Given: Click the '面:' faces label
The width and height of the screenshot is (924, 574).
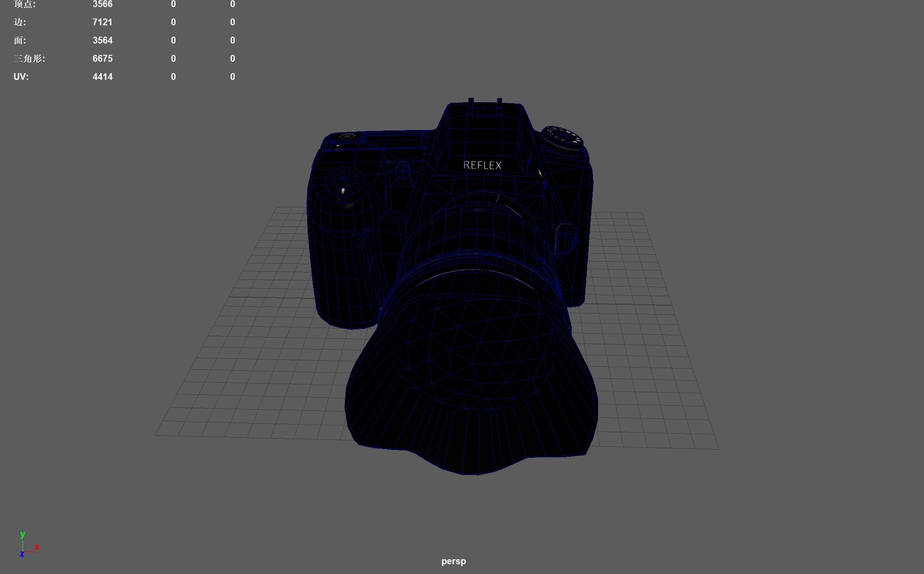Looking at the screenshot, I should click(x=20, y=40).
